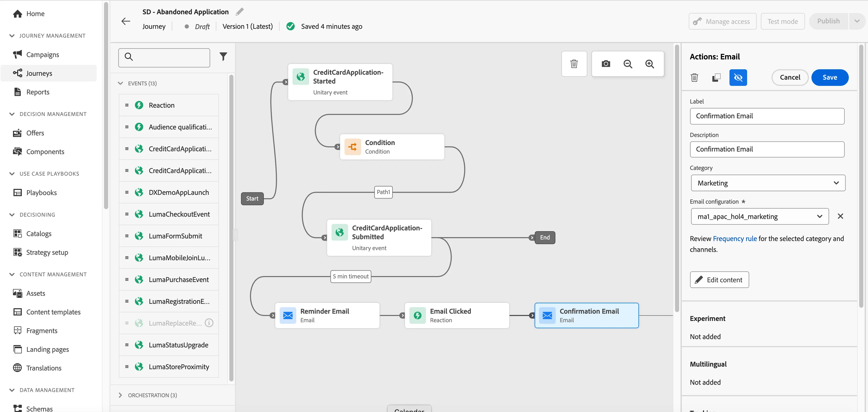Edit journey name with pencil icon

[x=239, y=12]
